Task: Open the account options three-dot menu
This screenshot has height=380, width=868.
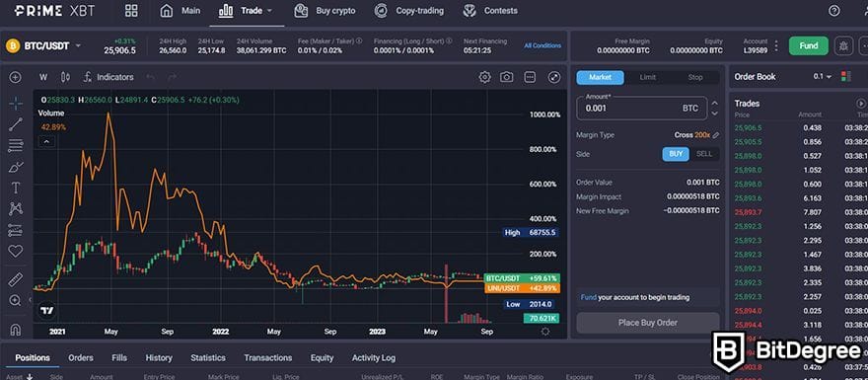Action: tap(776, 46)
